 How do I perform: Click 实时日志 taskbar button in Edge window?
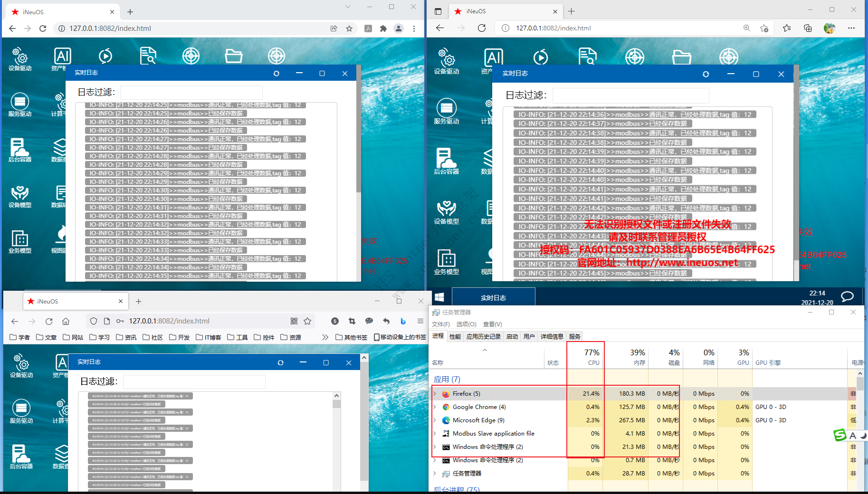[x=493, y=298]
